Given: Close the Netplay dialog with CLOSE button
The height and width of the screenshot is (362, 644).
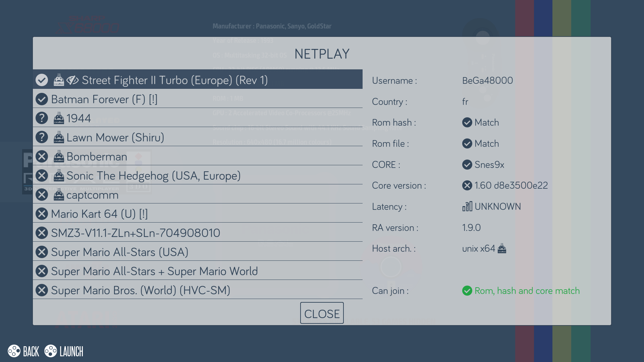Looking at the screenshot, I should (x=322, y=313).
